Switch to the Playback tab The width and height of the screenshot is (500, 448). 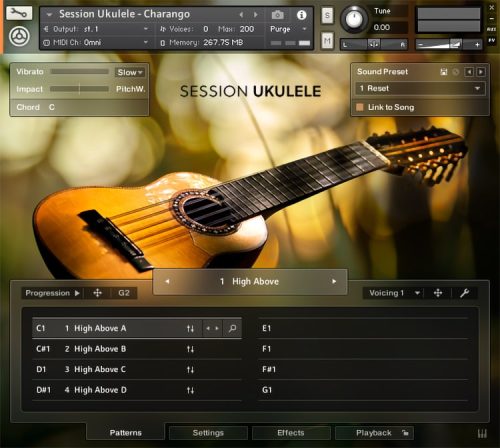[374, 433]
